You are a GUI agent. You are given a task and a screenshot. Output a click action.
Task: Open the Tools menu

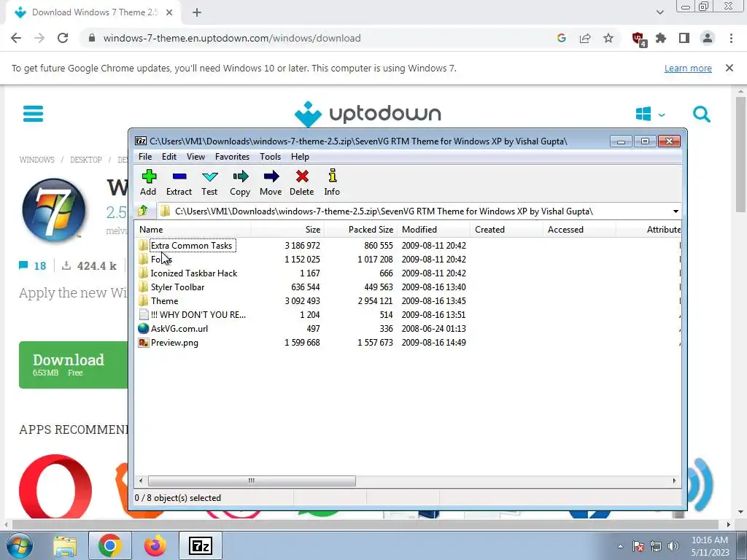pyautogui.click(x=270, y=157)
